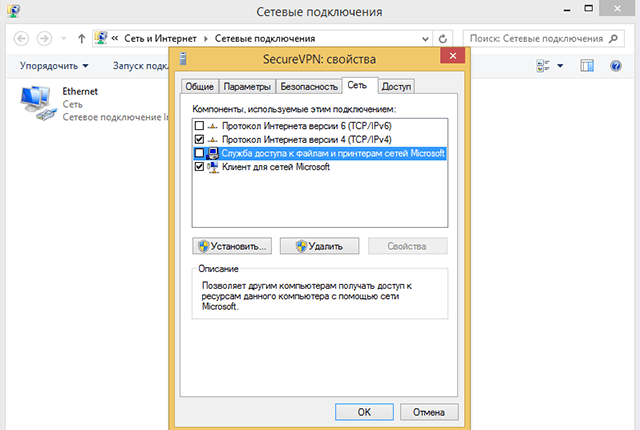Go up one level with the Up arrow

pyautogui.click(x=82, y=39)
